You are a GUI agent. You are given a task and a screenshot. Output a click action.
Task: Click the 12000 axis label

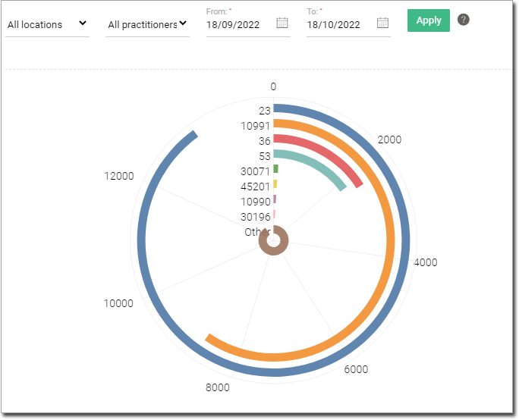tap(118, 176)
